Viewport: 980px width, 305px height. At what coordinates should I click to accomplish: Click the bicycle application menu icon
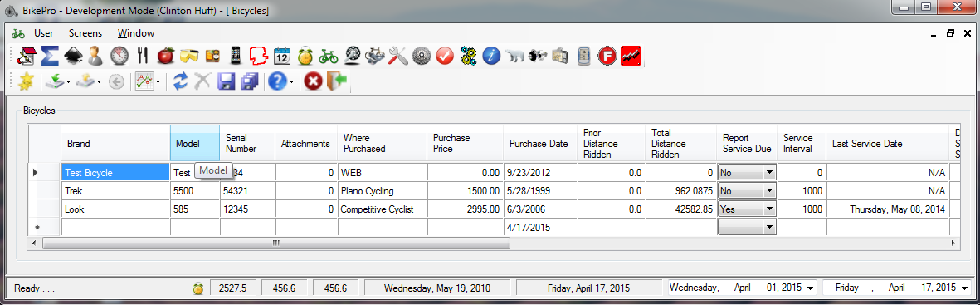18,33
